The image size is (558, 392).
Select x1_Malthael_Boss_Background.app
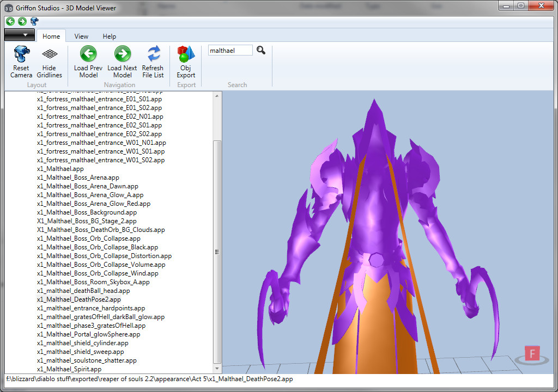[87, 212]
